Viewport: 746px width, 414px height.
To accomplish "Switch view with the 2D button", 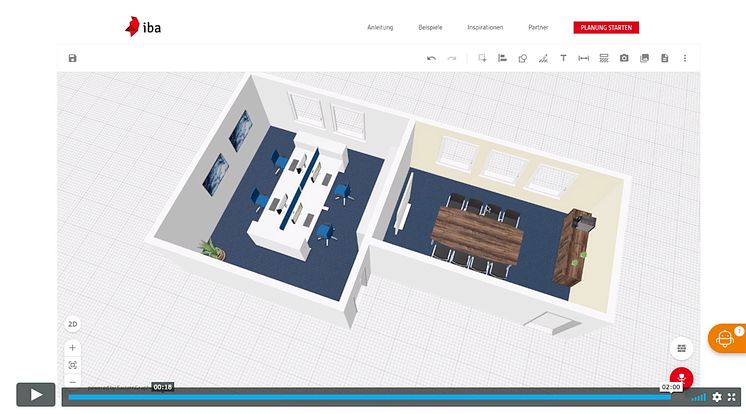I will point(72,324).
